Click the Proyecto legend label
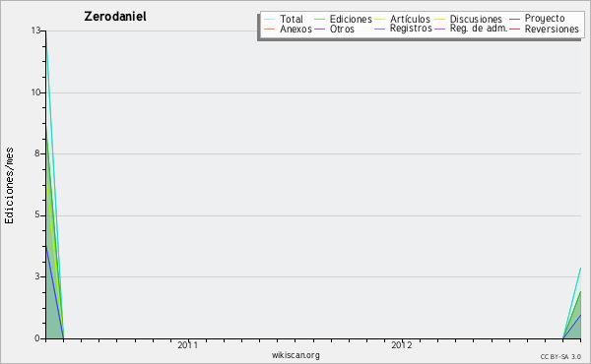 tap(545, 19)
